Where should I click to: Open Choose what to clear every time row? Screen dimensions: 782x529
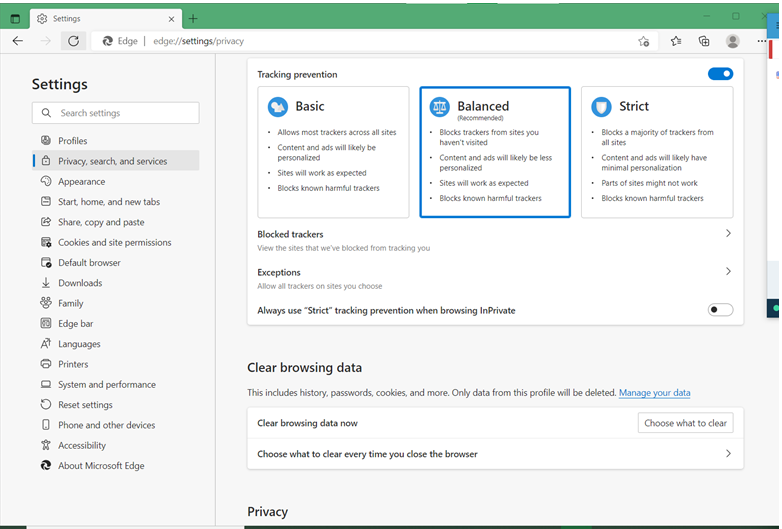click(x=495, y=454)
